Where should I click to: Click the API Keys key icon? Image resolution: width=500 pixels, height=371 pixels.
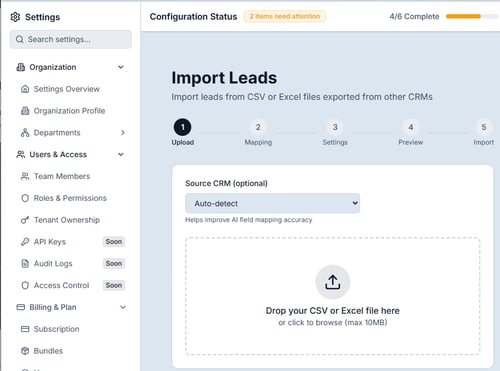25,242
